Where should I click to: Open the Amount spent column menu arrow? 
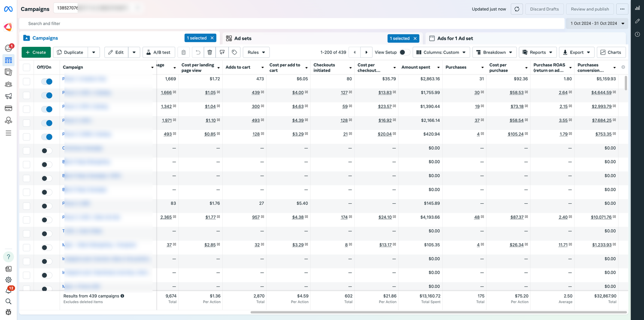point(438,67)
